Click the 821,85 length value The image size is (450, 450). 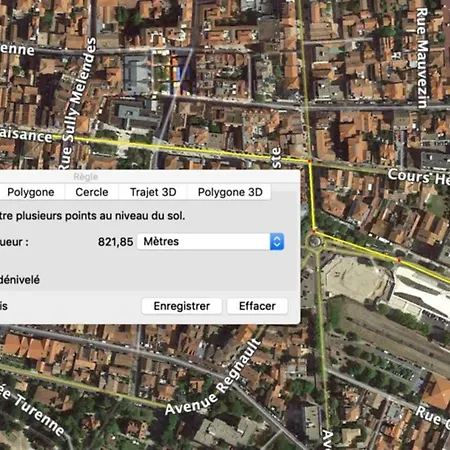tap(115, 242)
